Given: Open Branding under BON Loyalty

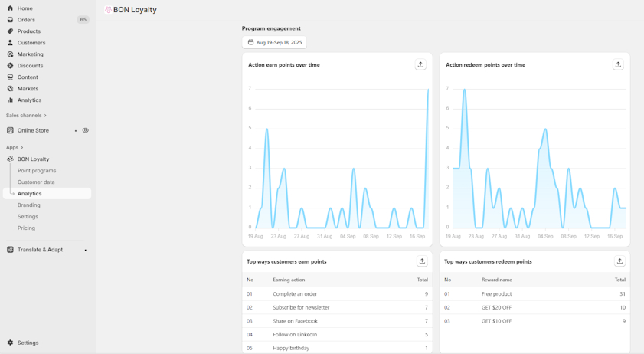Looking at the screenshot, I should (x=29, y=205).
